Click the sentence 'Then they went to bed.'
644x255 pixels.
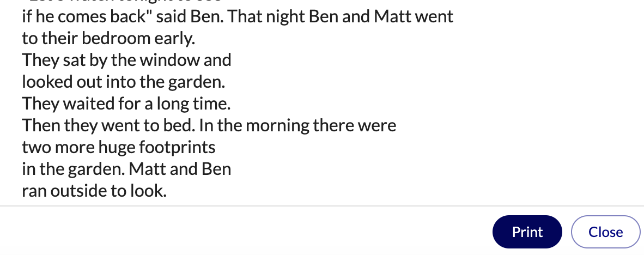click(x=108, y=125)
